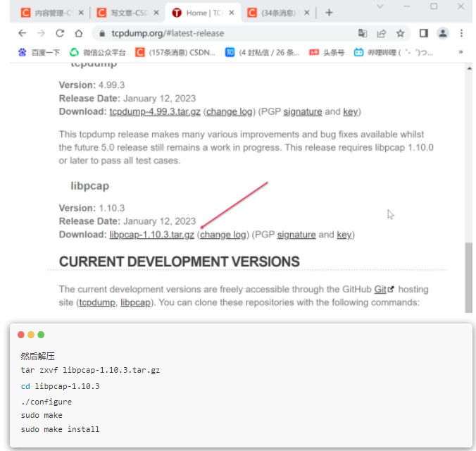The width and height of the screenshot is (476, 451).
Task: Reload the current page
Action: coord(60,33)
